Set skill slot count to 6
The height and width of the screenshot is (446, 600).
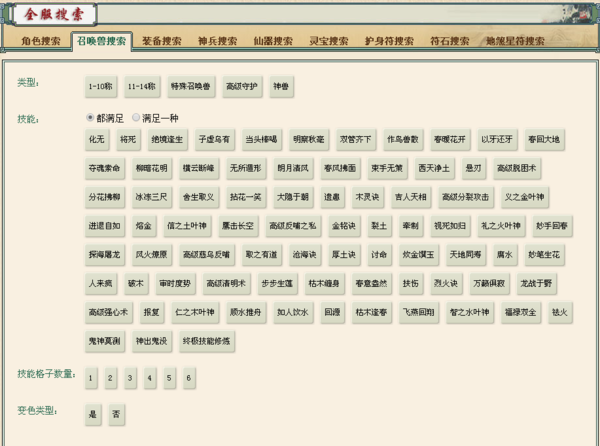189,378
